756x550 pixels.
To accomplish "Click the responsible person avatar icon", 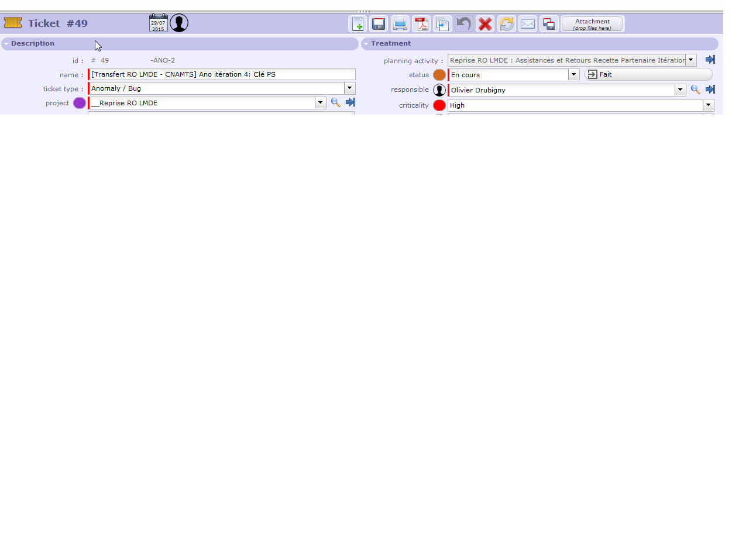I will [x=439, y=90].
